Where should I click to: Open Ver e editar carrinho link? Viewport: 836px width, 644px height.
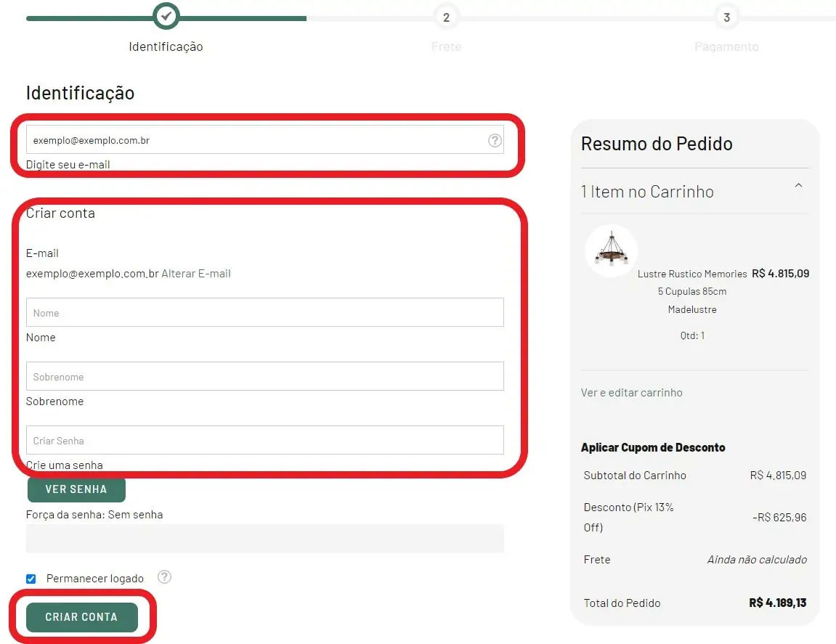click(x=631, y=392)
